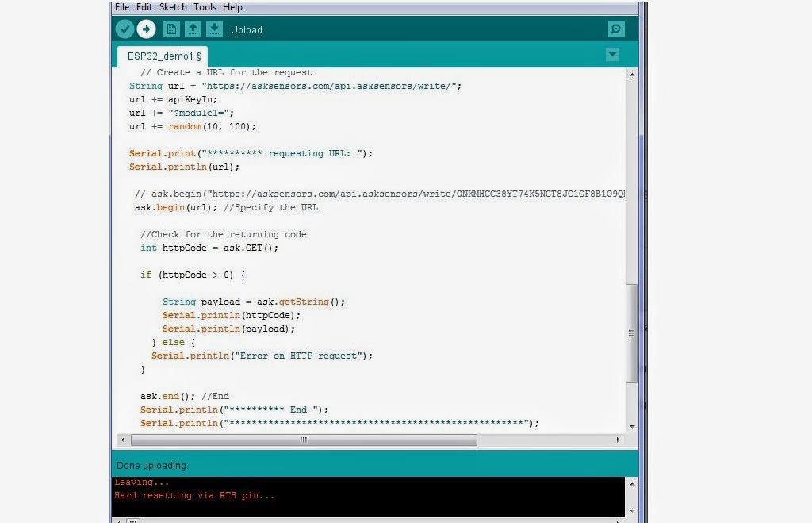Screen dimensions: 812x523
Task: Click the 'if (httpCode > 0) {' line
Action: coord(193,275)
